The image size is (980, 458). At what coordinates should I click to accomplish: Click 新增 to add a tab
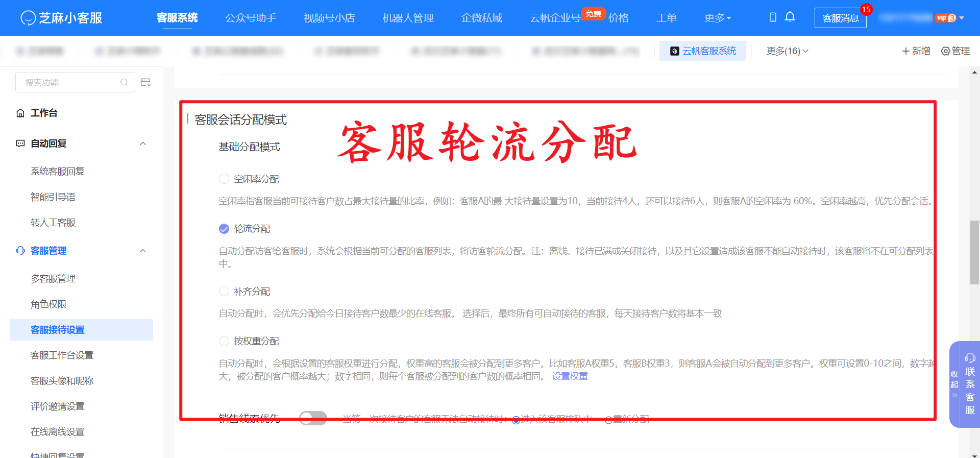coord(916,51)
